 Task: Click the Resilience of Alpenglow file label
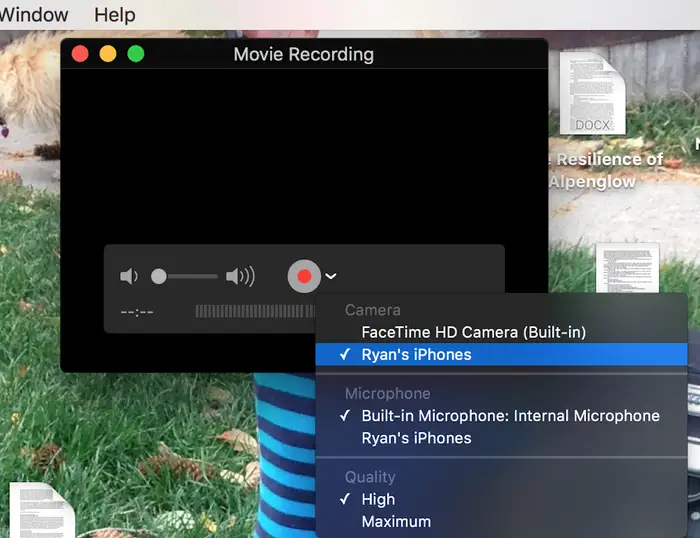click(608, 171)
